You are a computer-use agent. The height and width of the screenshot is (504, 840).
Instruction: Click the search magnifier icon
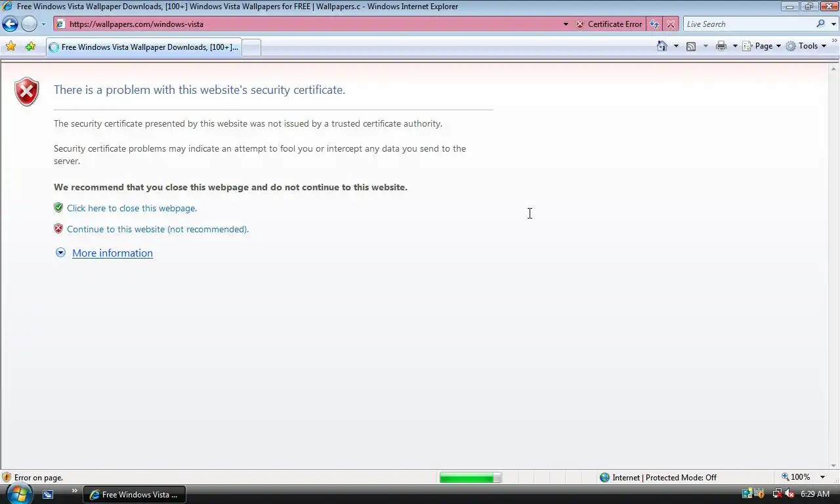(x=821, y=24)
